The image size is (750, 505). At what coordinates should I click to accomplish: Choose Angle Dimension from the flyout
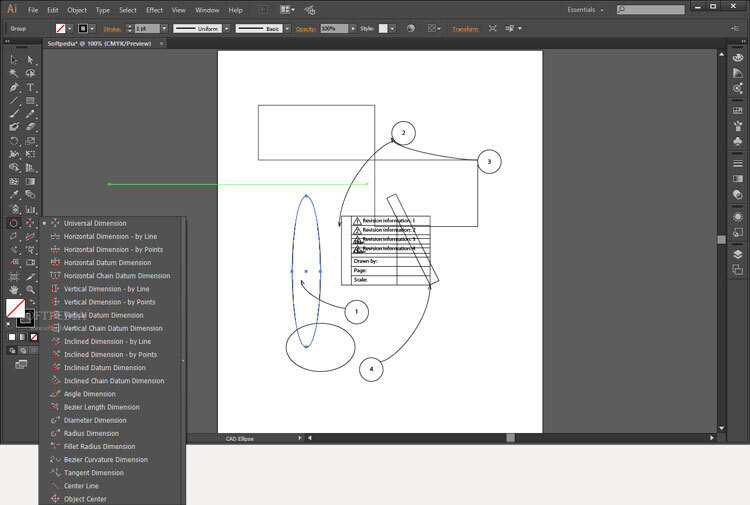89,394
